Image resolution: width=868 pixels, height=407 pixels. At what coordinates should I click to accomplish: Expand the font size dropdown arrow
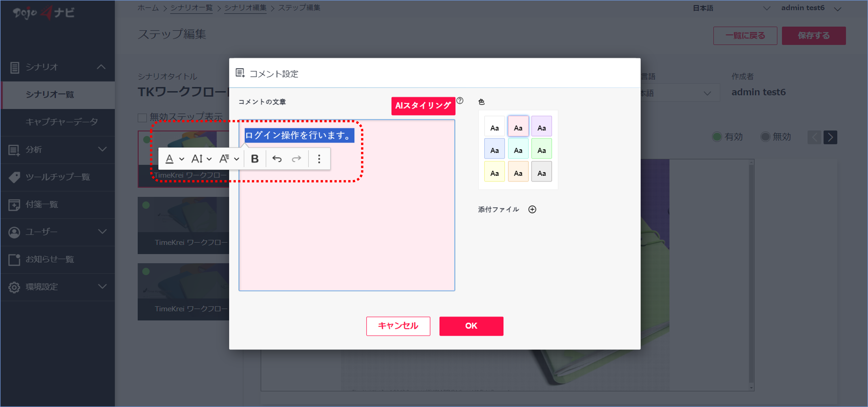click(x=209, y=159)
